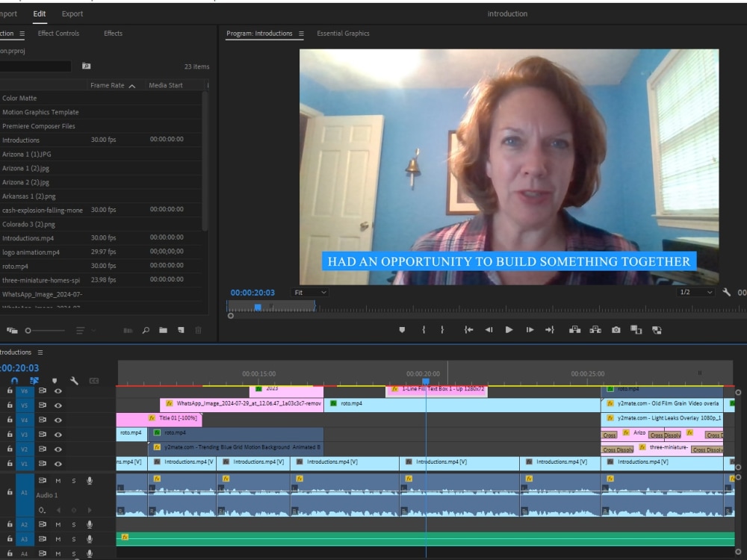
Task: Solo audio track A2
Action: point(74,525)
